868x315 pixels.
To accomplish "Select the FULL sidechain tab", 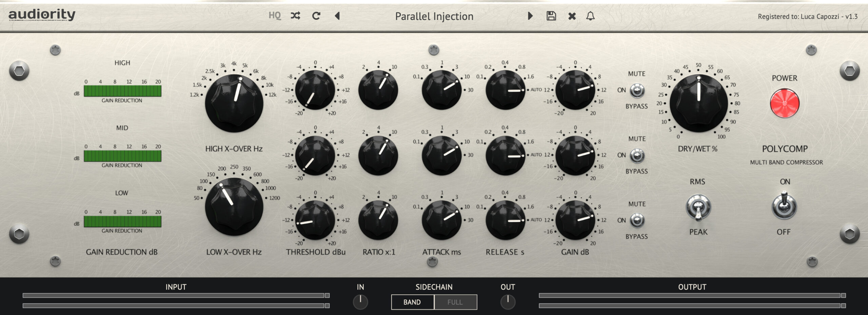I will (455, 302).
